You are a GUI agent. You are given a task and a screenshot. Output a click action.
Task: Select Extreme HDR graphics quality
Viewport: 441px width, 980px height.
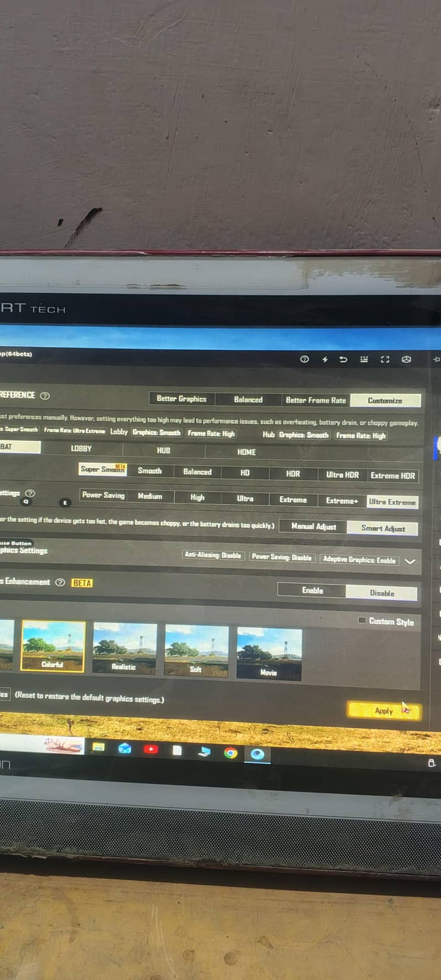[392, 475]
